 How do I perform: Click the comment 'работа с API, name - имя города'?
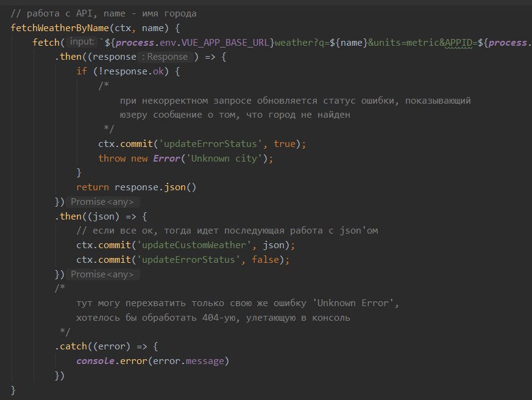[x=104, y=13]
